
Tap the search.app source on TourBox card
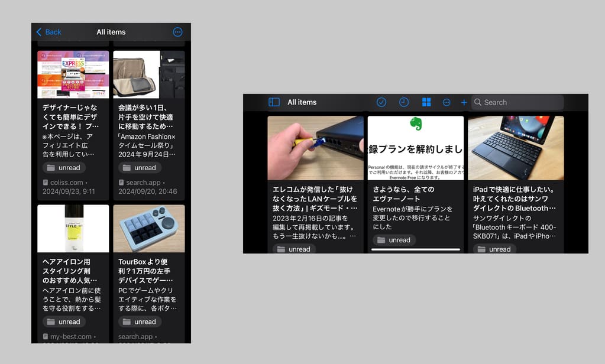pyautogui.click(x=135, y=337)
